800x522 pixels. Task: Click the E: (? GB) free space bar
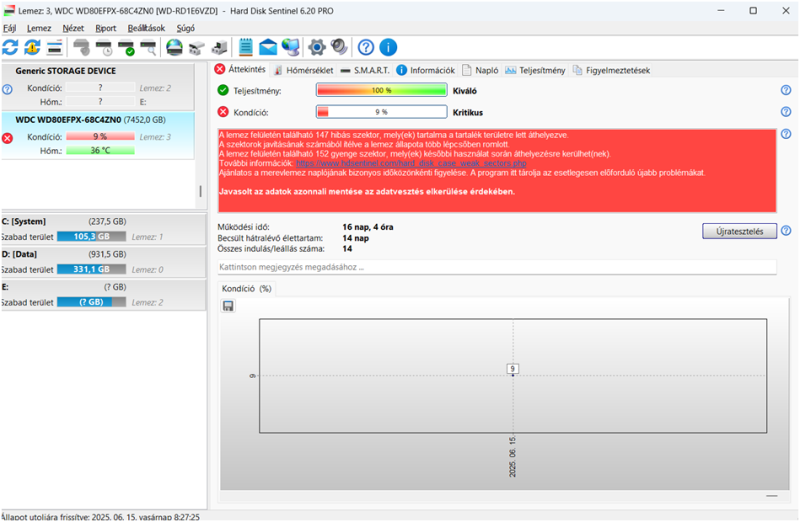91,302
